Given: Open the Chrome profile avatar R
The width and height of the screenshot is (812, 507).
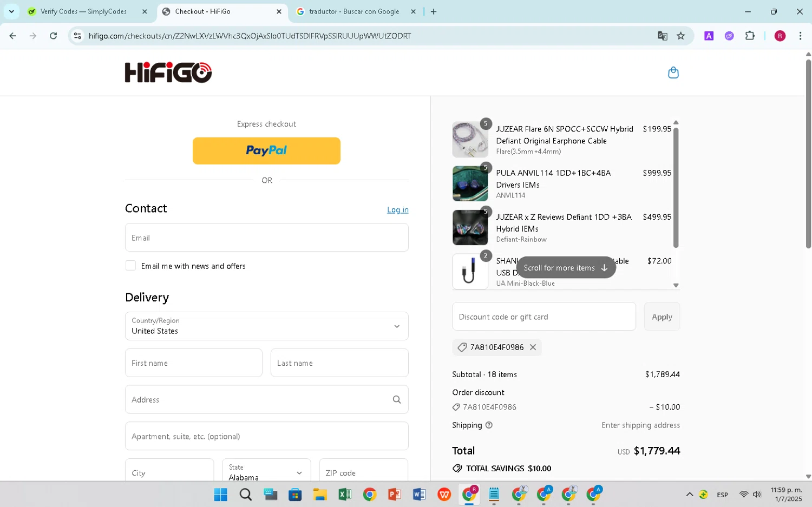Looking at the screenshot, I should click(780, 36).
